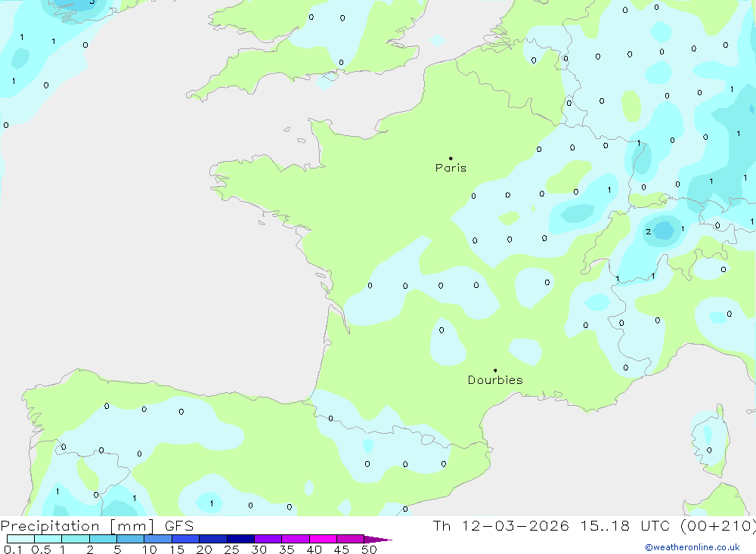Pick the 0.1–0.5 mm legend swatch
This screenshot has width=756, height=554.
click(x=20, y=539)
